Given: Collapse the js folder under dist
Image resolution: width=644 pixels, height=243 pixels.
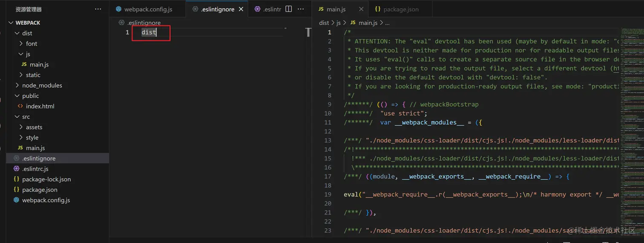Looking at the screenshot, I should (x=21, y=54).
